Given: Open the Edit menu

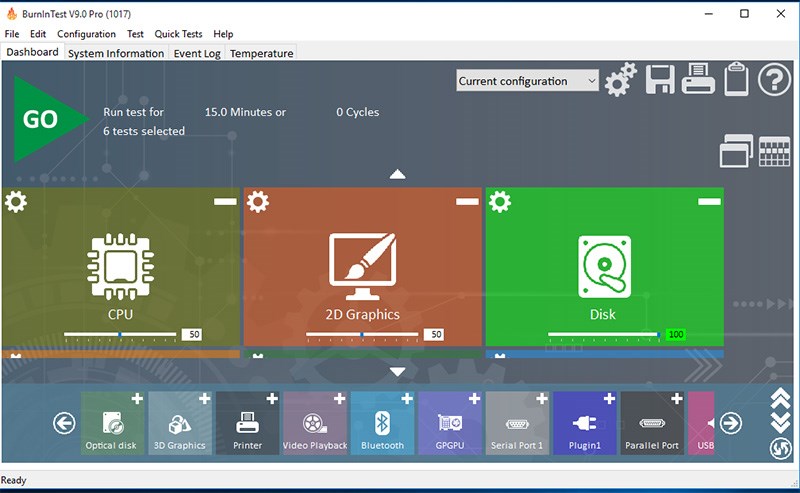Looking at the screenshot, I should tap(38, 34).
